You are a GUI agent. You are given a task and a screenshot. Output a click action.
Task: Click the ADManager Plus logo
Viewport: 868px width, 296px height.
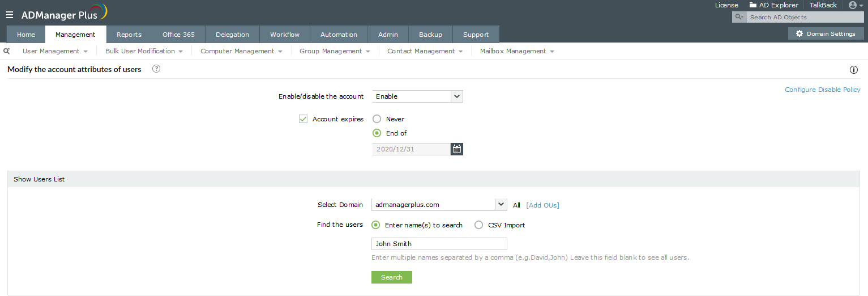point(64,13)
